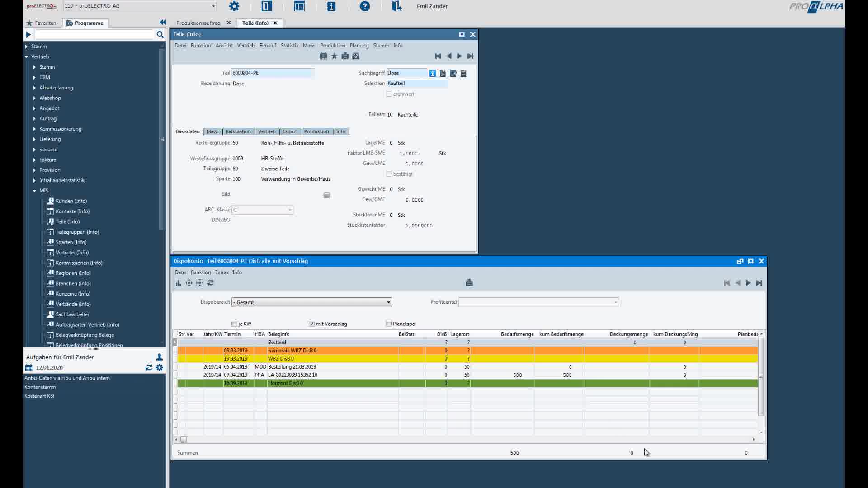Image resolution: width=868 pixels, height=488 pixels.
Task: Open the settings gear in top bar
Action: point(234,6)
